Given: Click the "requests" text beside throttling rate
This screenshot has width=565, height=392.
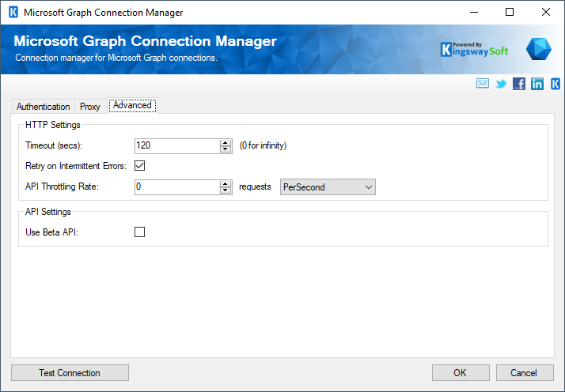Looking at the screenshot, I should click(x=255, y=187).
